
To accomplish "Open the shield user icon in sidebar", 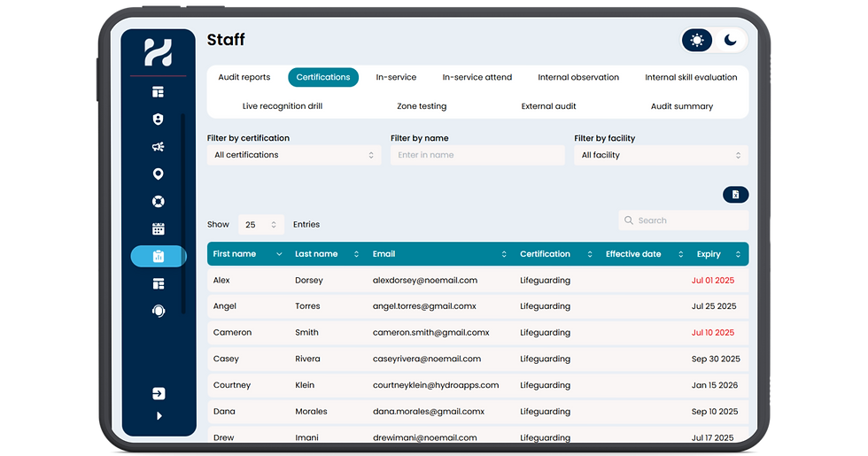I will click(x=159, y=119).
